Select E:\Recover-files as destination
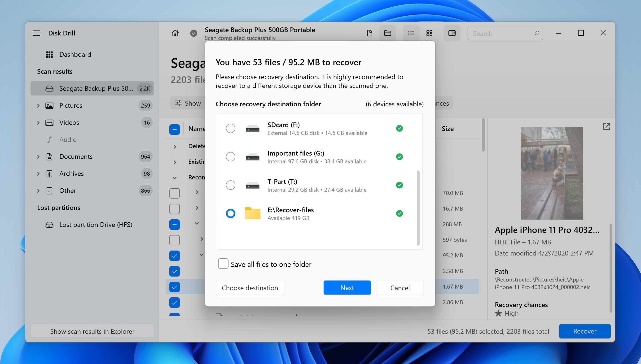641x364 pixels. (230, 213)
